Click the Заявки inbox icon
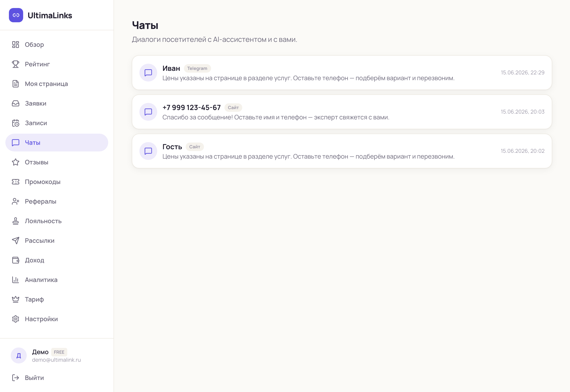Screen dimensions: 570x392 pos(15,103)
